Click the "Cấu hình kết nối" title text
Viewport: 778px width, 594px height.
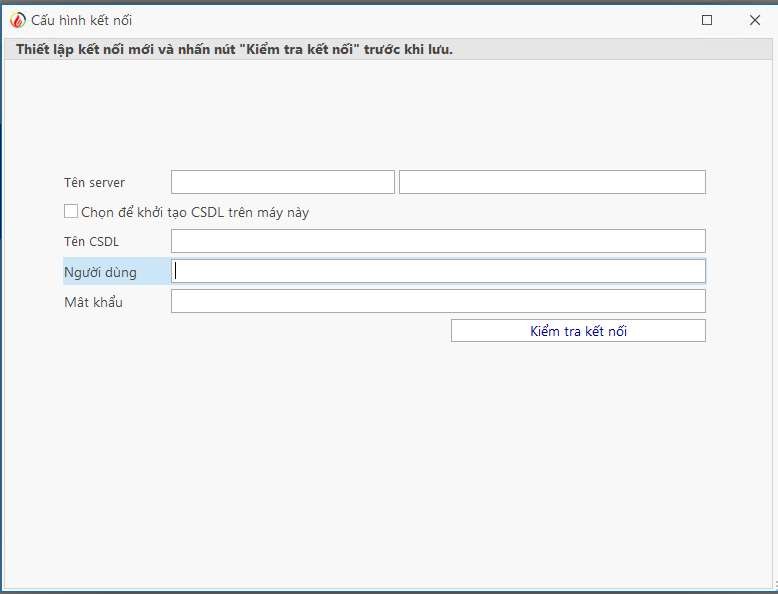point(81,20)
